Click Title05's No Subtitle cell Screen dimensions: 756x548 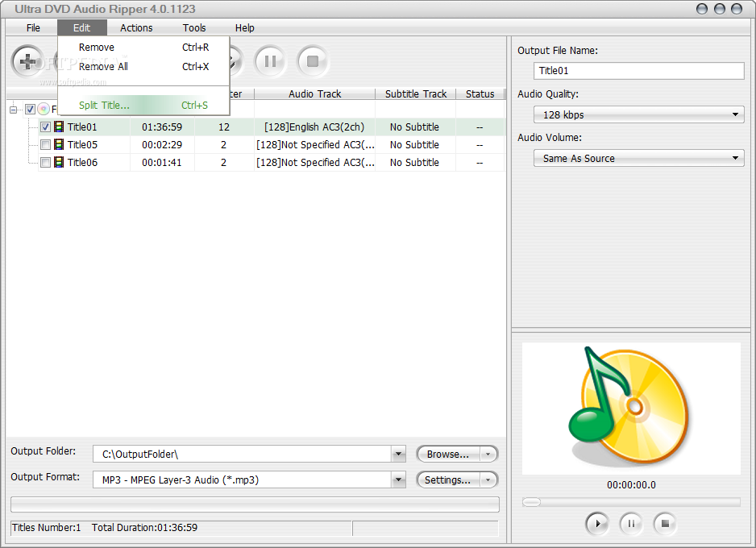(414, 144)
